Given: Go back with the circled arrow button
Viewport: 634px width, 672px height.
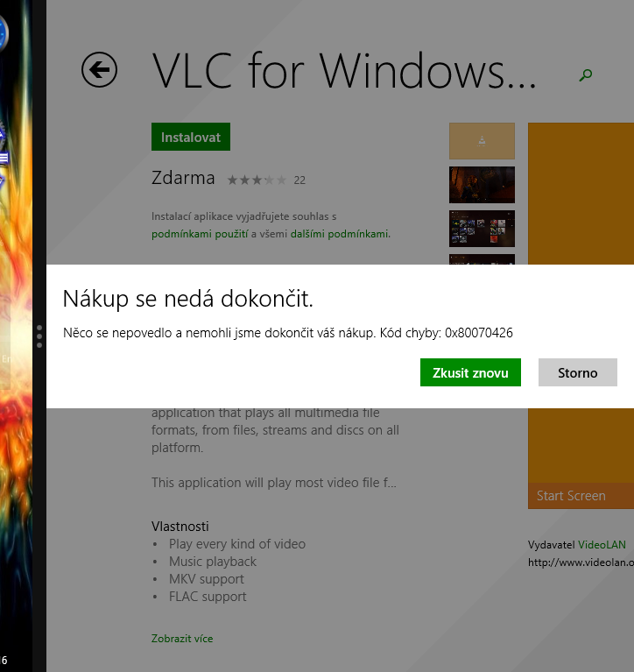Looking at the screenshot, I should click(x=99, y=70).
